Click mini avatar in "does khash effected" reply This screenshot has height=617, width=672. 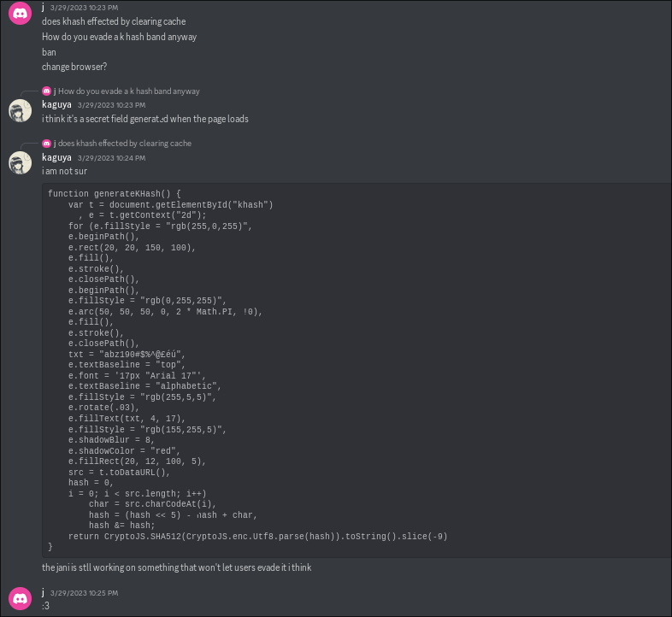tap(46, 144)
